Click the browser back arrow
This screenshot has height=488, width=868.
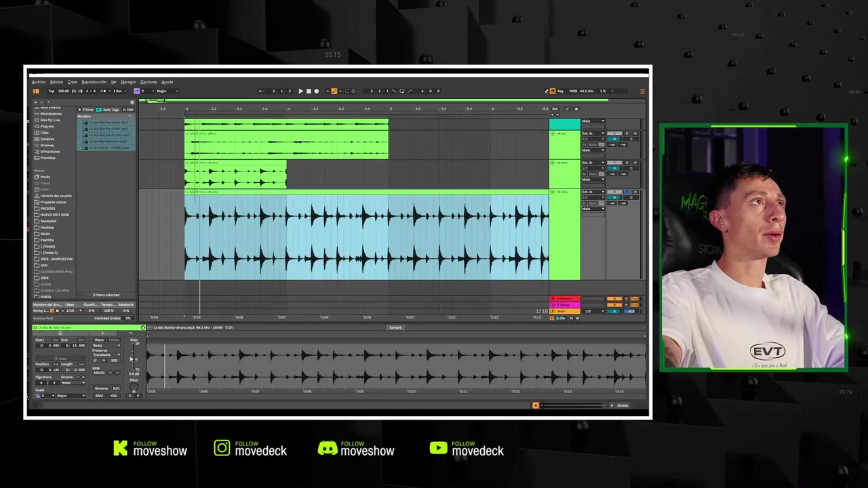(x=35, y=102)
